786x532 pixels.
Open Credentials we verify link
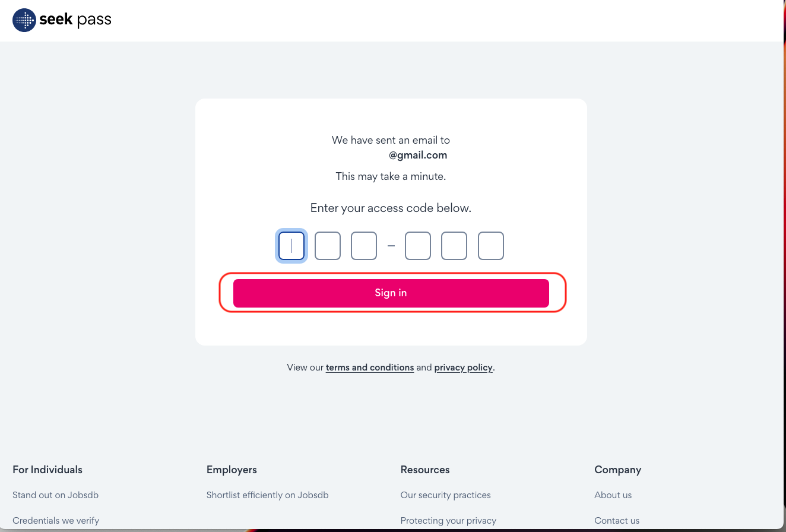click(x=56, y=521)
